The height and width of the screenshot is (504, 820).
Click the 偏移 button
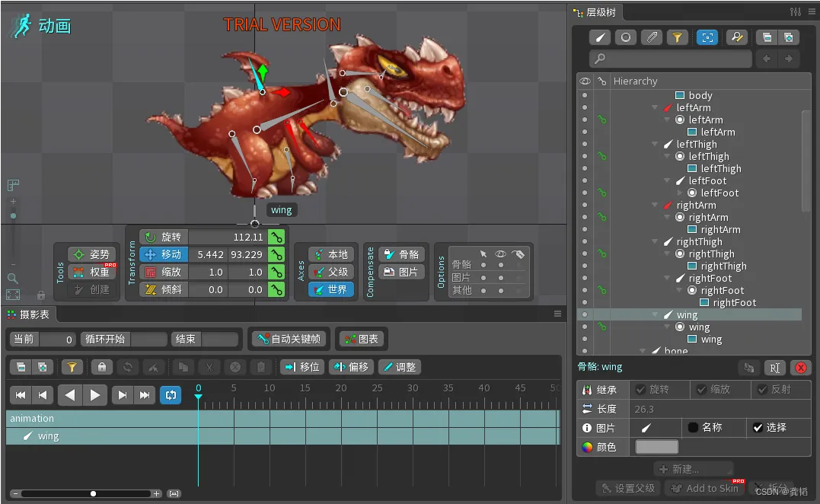point(351,367)
